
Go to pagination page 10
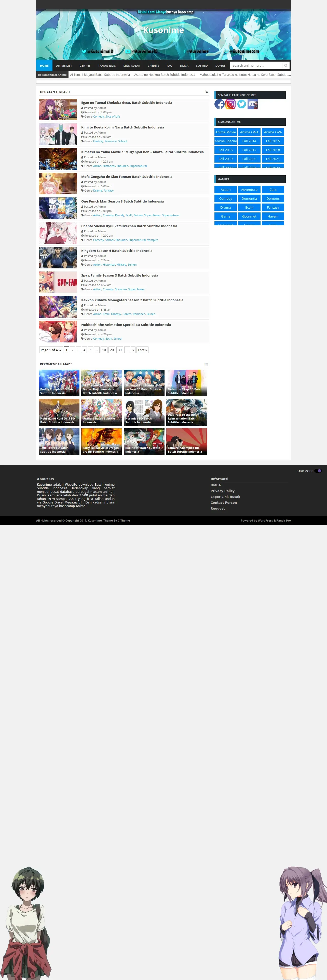104,350
